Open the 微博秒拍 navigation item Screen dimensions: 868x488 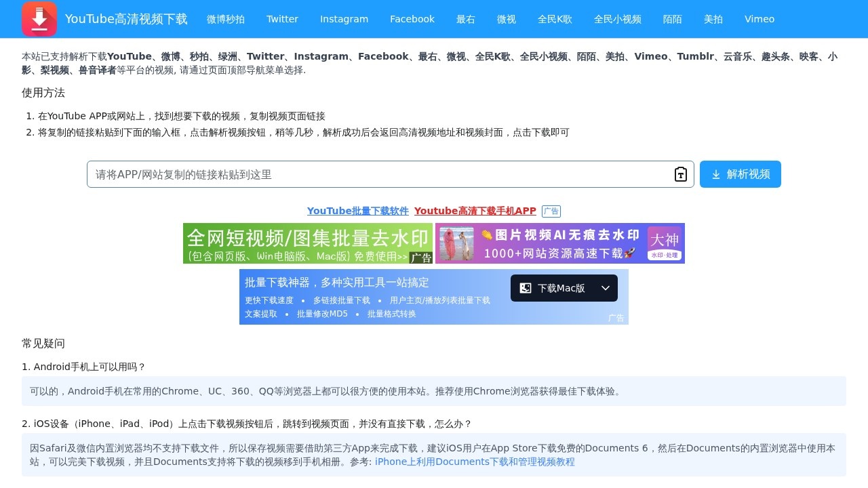tap(226, 19)
